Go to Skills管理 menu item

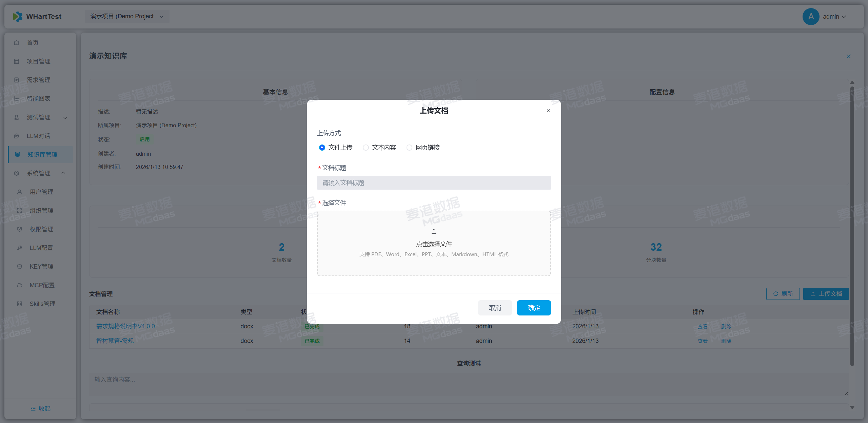[42, 304]
